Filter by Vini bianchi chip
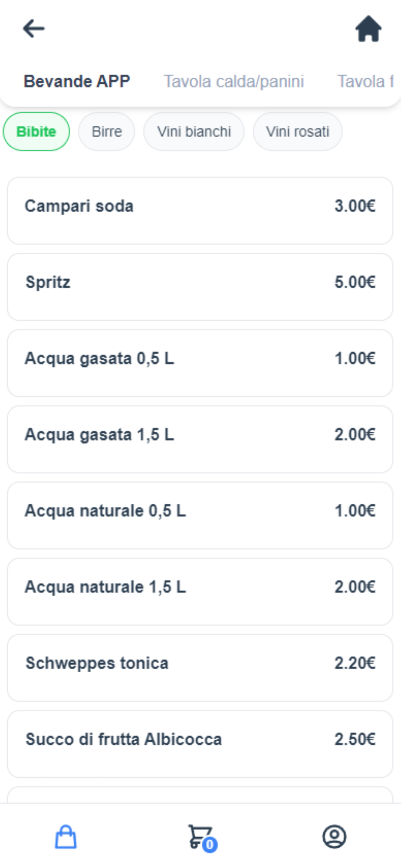The image size is (401, 868). (x=194, y=132)
